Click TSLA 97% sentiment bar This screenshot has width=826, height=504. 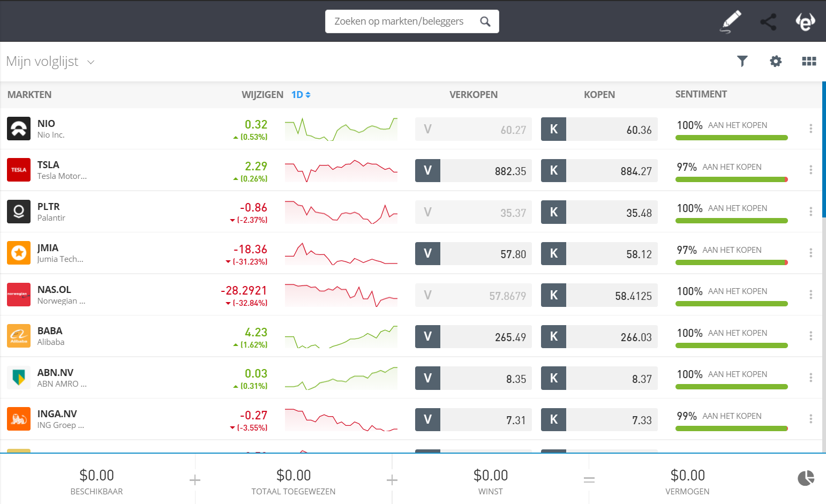(732, 179)
